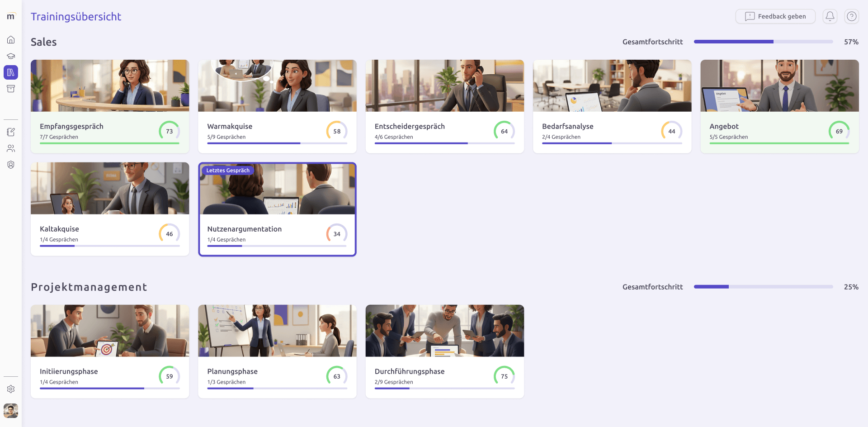
Task: Open the Planungsphase training card
Action: (277, 351)
